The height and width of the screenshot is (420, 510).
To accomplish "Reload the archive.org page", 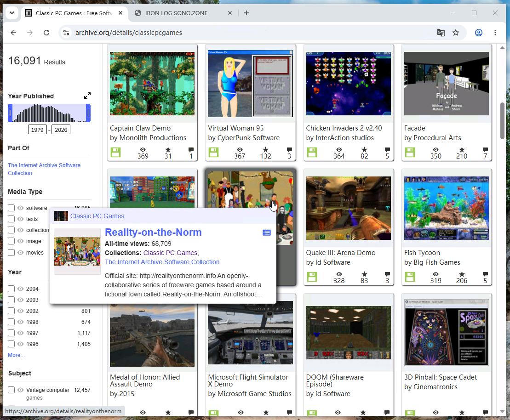I will 46,33.
